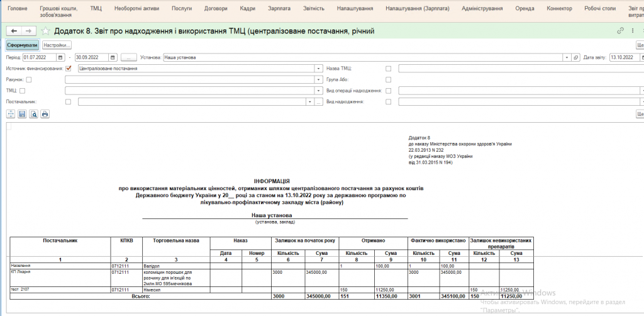
Task: Click the save report diskette icon
Action: click(22, 114)
